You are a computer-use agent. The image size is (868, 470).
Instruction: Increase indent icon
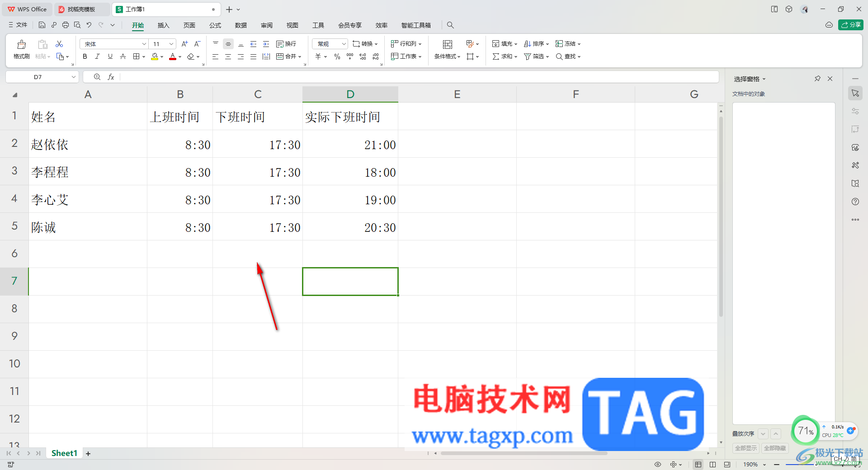pyautogui.click(x=266, y=44)
